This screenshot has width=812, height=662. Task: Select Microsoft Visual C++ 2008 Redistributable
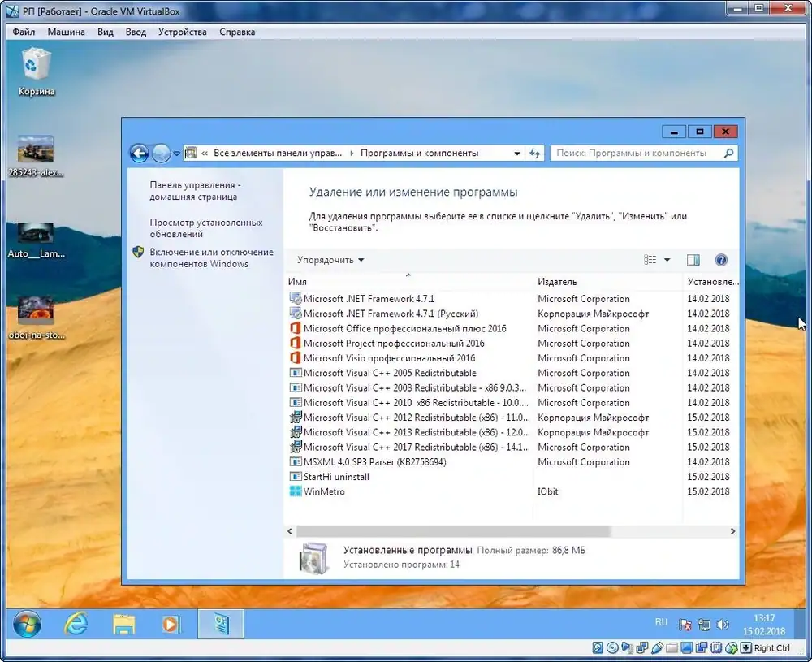click(415, 388)
